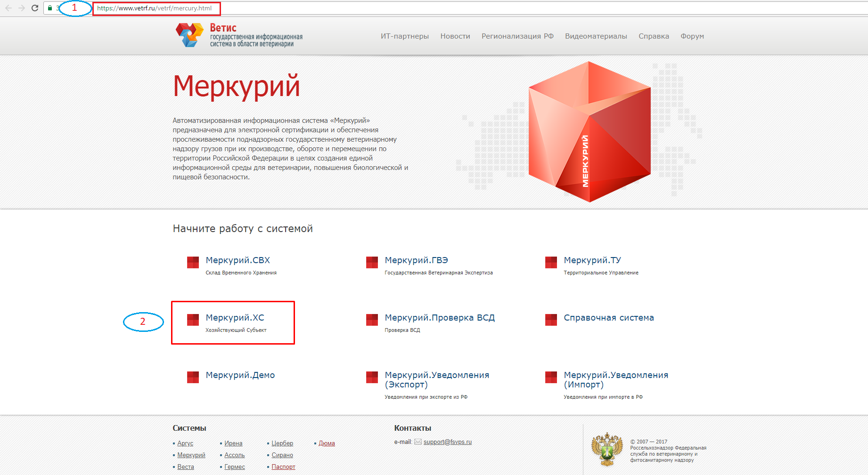Click the red square icon beside Меркурий.ТУ
Screen dimensions: 868x475
(x=551, y=262)
